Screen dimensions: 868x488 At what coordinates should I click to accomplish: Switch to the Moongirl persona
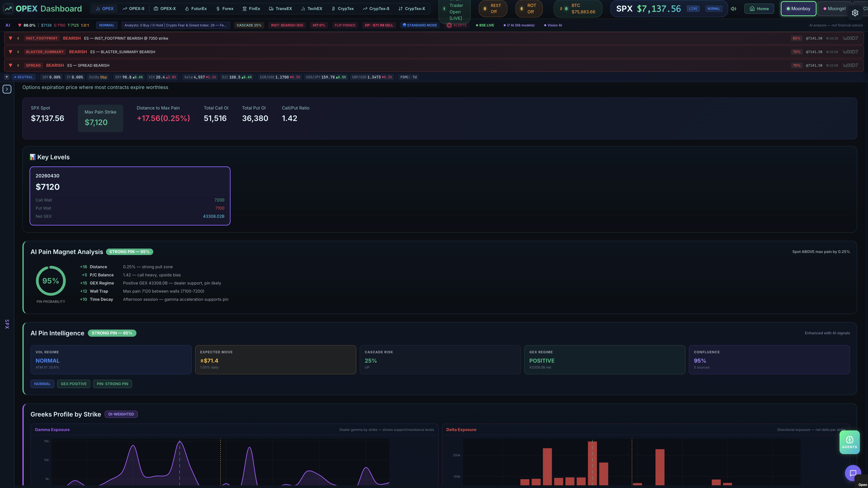coord(835,9)
